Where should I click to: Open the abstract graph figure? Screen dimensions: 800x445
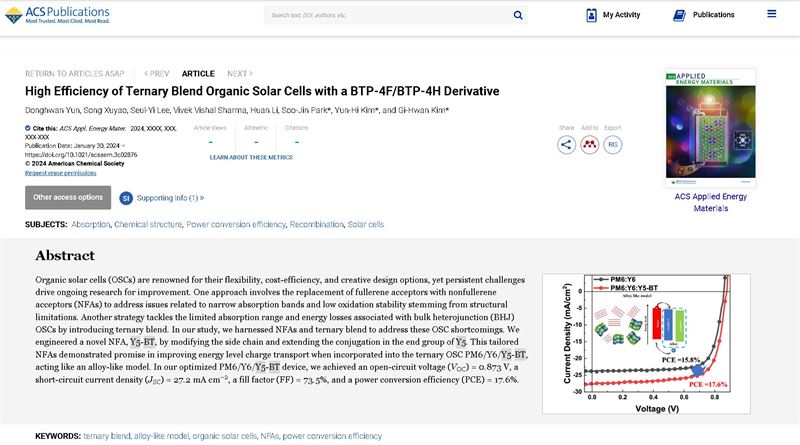(661, 343)
